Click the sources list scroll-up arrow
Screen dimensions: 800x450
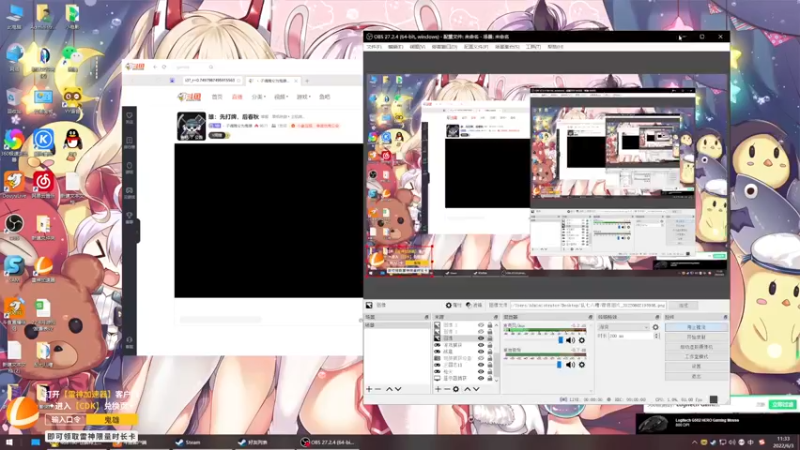click(x=496, y=324)
